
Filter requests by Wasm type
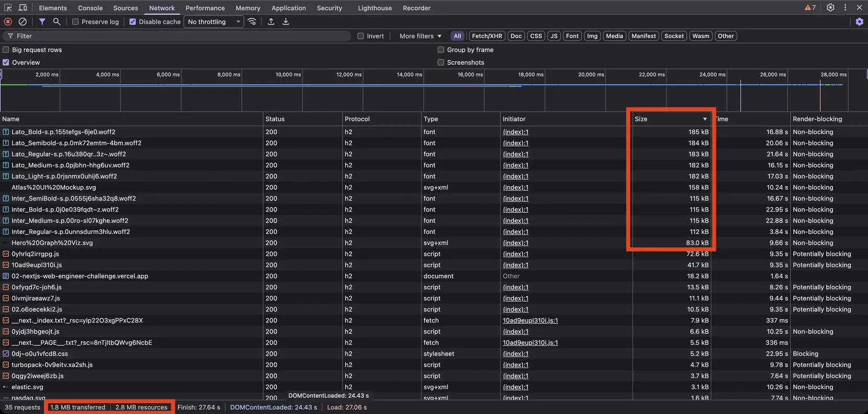[x=701, y=36]
